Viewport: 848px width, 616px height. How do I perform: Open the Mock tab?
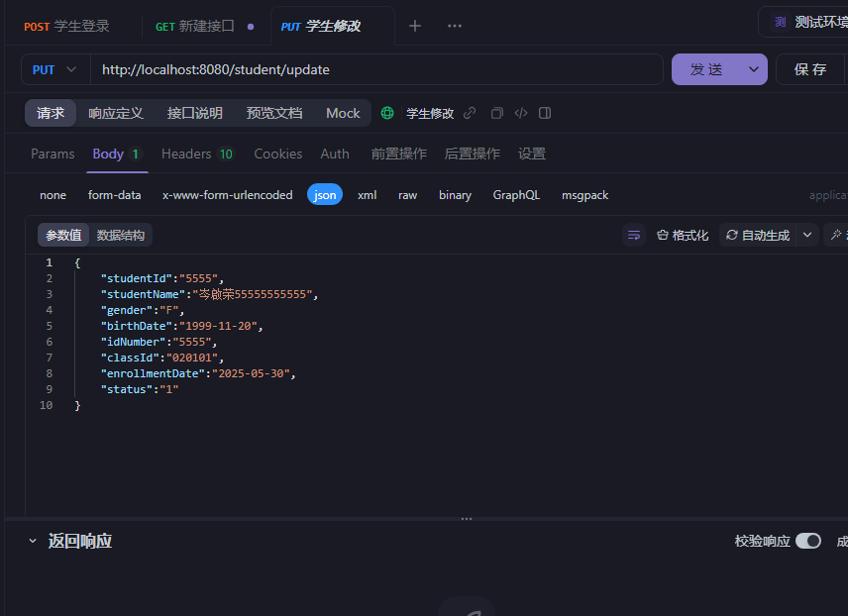[343, 113]
